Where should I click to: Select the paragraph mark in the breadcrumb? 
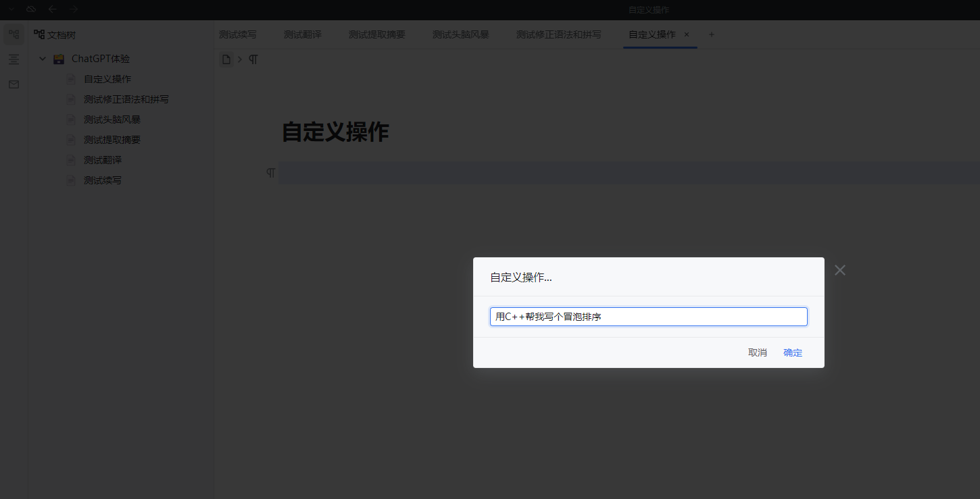pos(253,59)
